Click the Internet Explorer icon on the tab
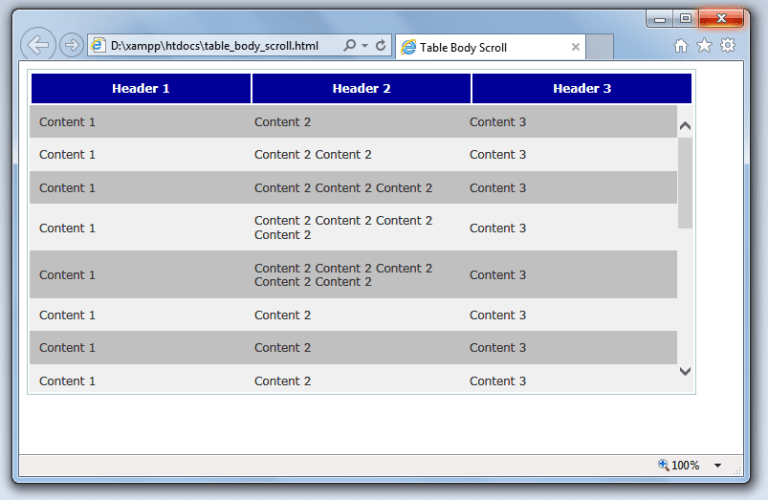 pos(408,48)
